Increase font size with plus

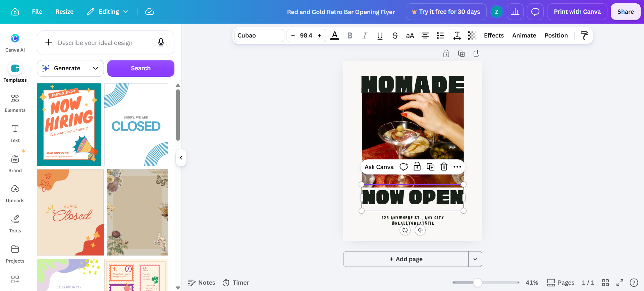coord(320,35)
